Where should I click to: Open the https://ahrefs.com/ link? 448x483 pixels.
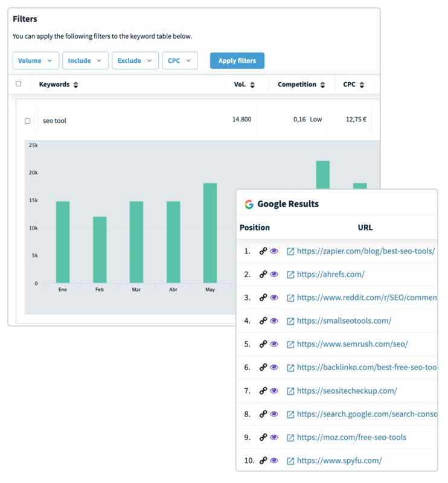tap(331, 274)
